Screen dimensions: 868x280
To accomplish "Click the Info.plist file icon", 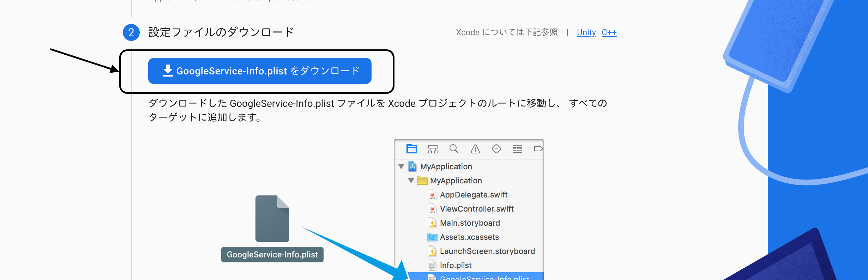I will tap(432, 265).
